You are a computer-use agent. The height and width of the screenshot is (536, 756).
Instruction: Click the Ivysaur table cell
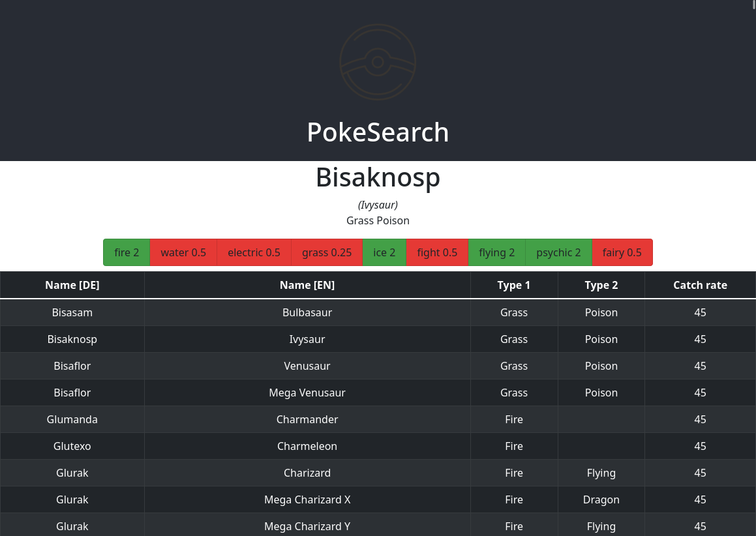[307, 339]
